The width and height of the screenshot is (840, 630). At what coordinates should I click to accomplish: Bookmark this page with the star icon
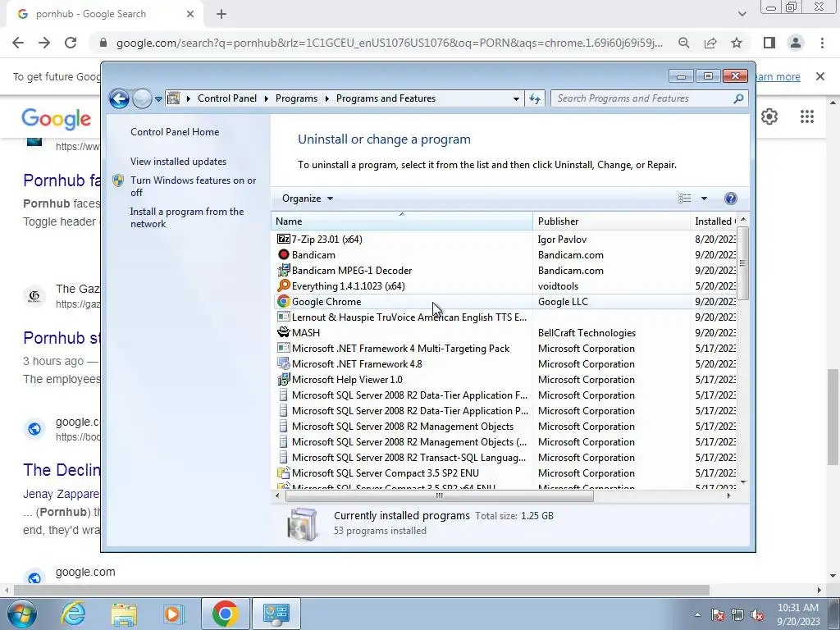pyautogui.click(x=737, y=43)
